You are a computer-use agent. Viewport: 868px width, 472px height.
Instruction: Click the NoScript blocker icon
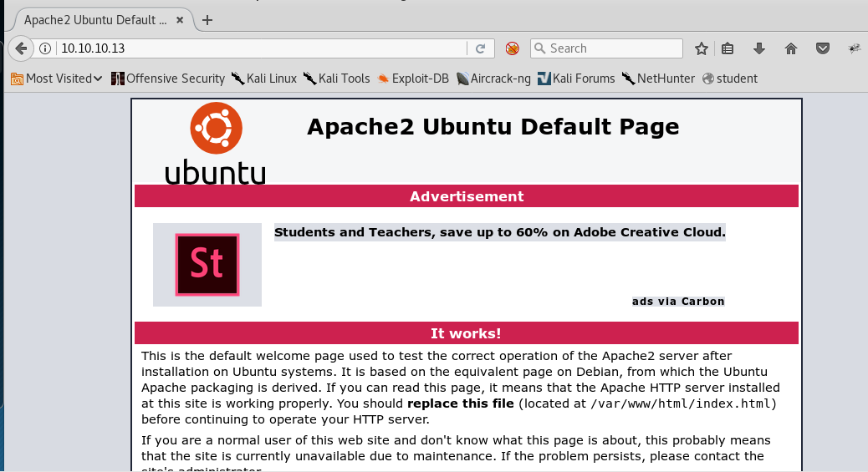coord(513,48)
